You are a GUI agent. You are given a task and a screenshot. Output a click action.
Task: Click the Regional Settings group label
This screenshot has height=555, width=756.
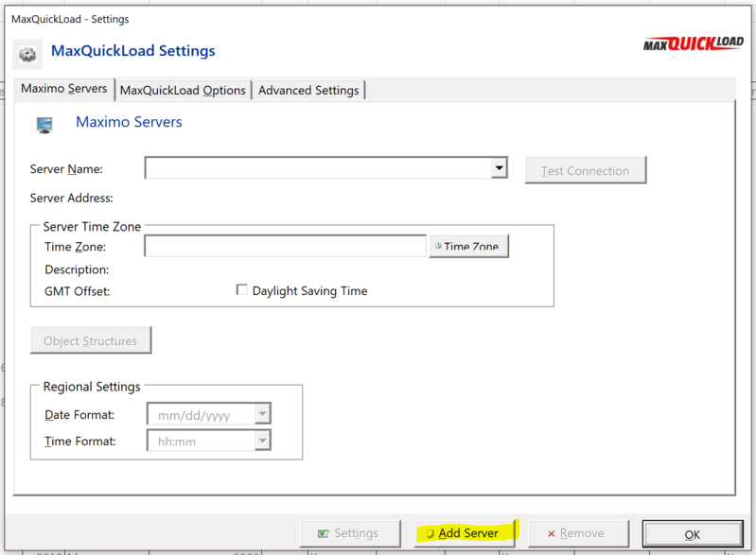tap(92, 387)
